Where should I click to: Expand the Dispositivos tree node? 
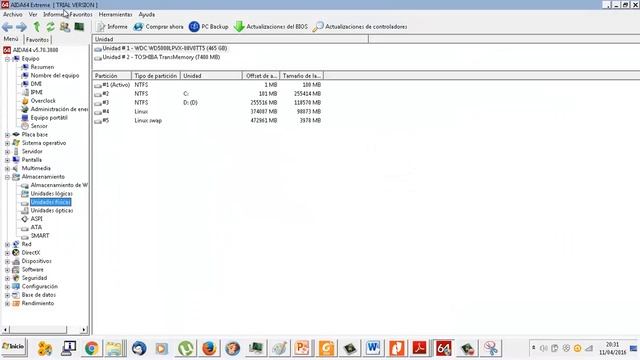pyautogui.click(x=7, y=261)
